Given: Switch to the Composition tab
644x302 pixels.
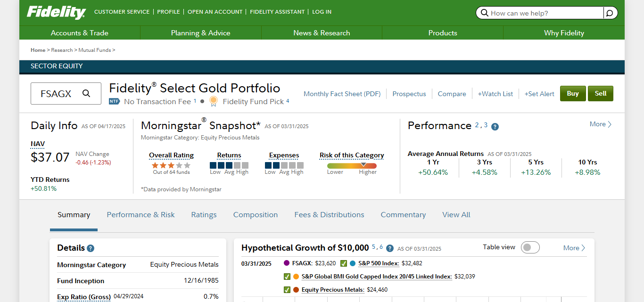Looking at the screenshot, I should (256, 215).
